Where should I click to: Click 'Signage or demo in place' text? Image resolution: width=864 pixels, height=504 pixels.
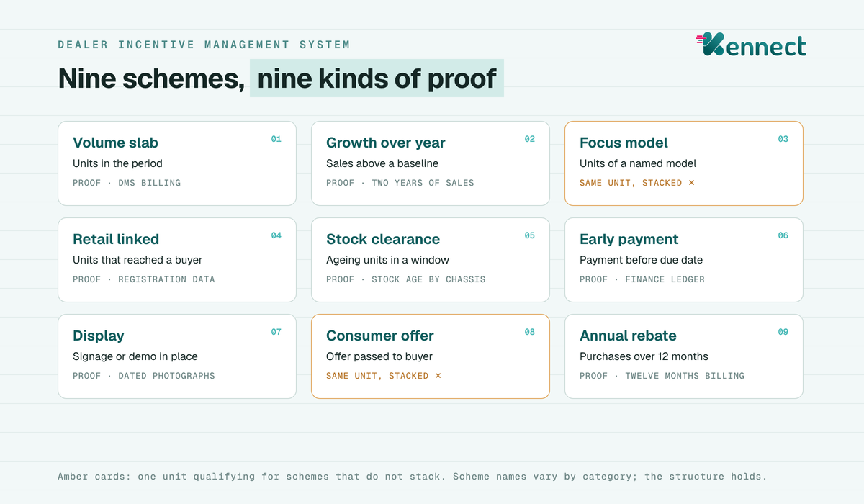coord(135,356)
